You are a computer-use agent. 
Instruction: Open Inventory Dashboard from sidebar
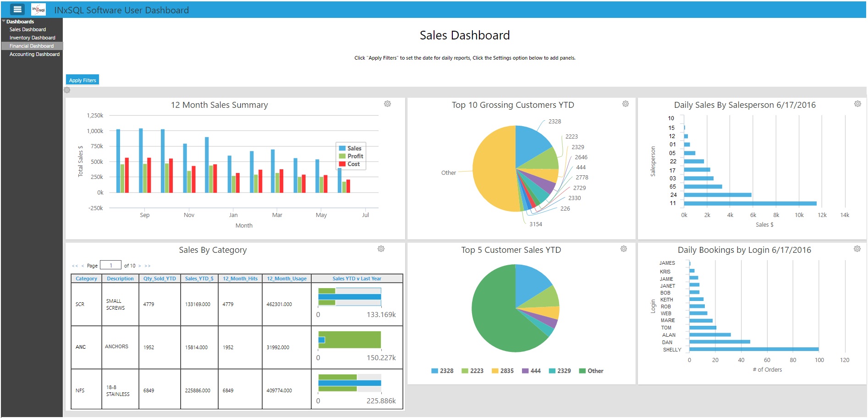(x=33, y=38)
